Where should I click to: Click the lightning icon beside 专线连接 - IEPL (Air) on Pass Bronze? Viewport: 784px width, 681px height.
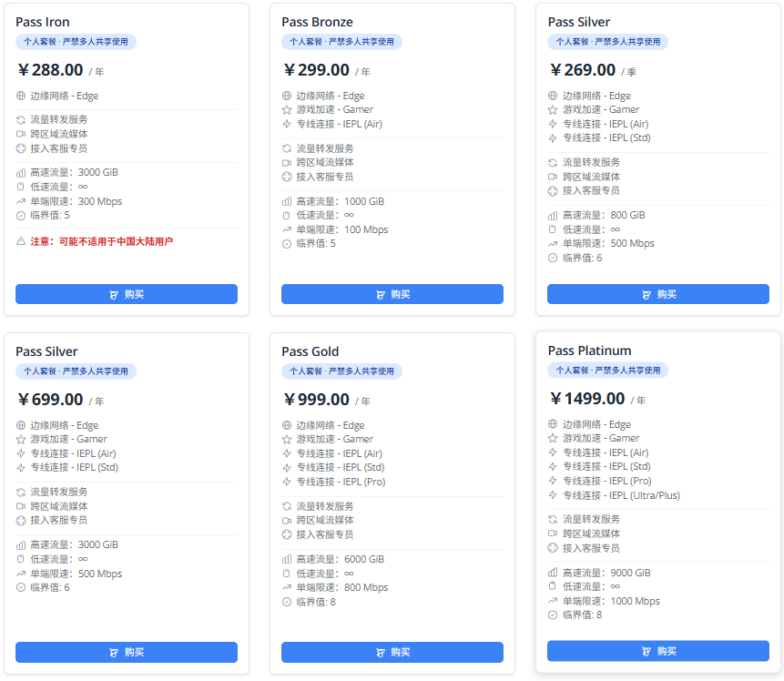tap(287, 121)
